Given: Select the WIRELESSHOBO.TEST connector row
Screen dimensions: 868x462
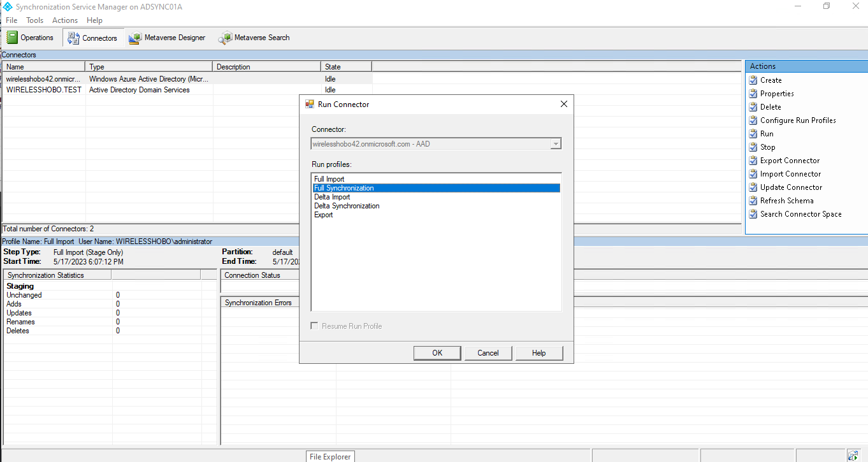Looking at the screenshot, I should (x=44, y=90).
